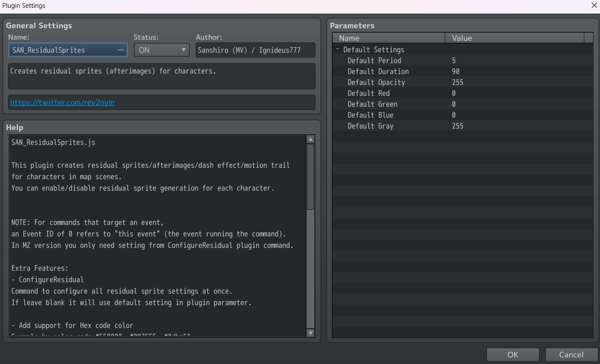
Task: Close the Plugin Settings window
Action: click(594, 6)
